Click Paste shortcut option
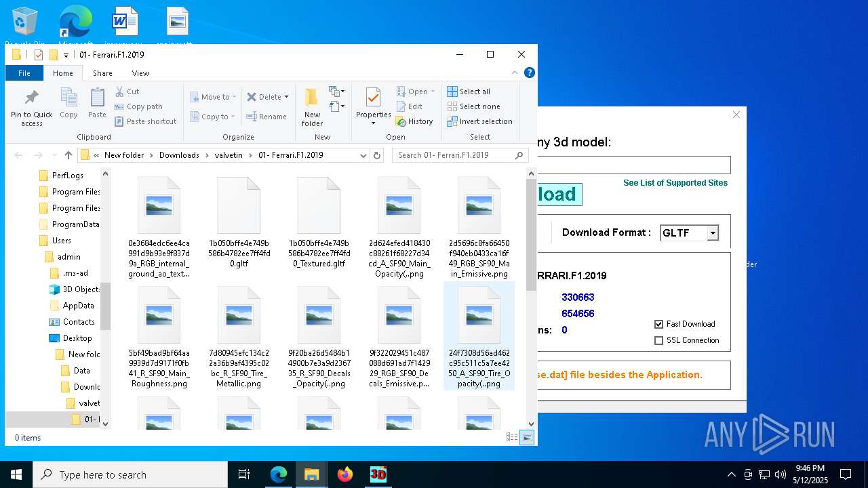868x488 pixels. coord(145,121)
